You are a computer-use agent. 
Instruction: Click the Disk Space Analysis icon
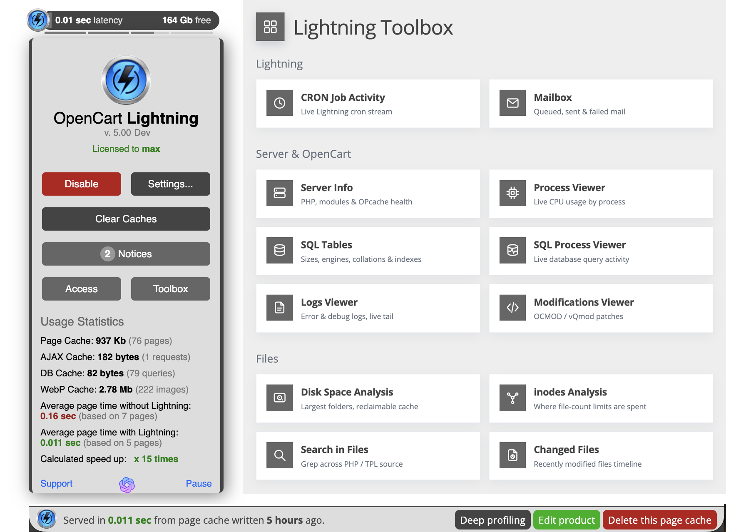click(280, 398)
